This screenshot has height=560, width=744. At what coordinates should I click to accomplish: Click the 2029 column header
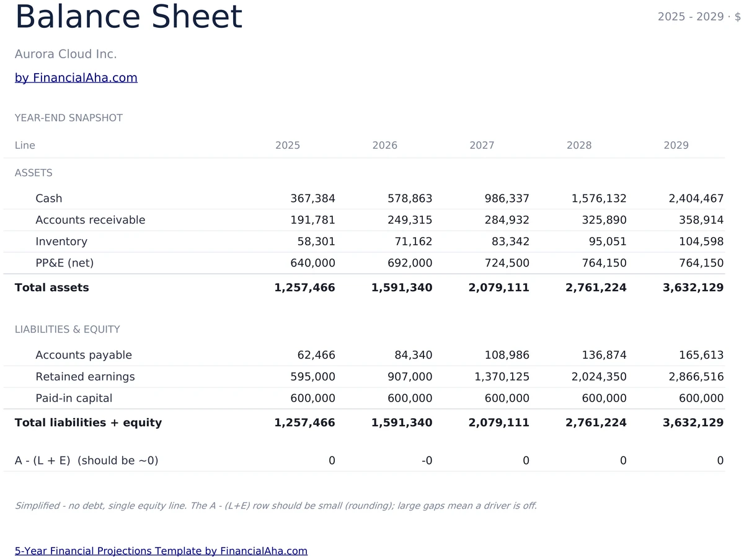coord(676,146)
